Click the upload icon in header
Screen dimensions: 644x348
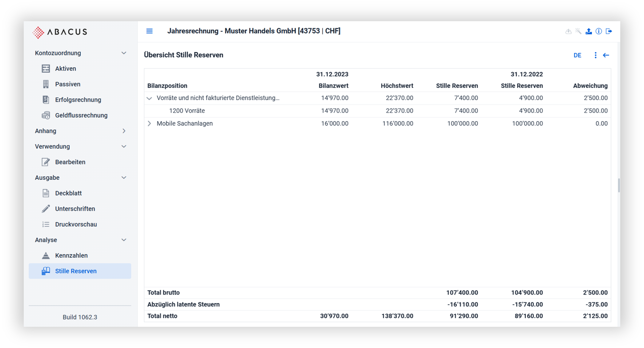point(588,31)
